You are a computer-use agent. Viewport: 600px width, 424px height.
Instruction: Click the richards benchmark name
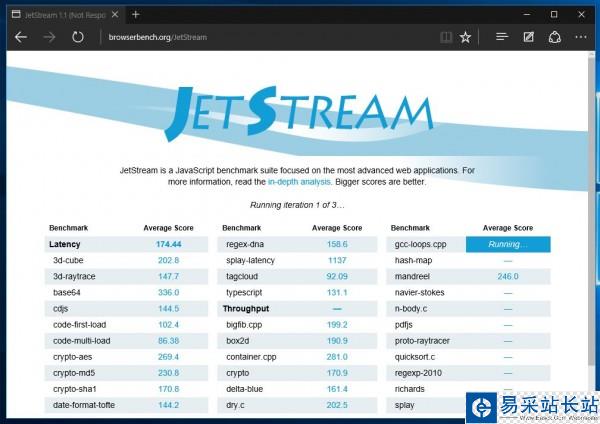(409, 389)
